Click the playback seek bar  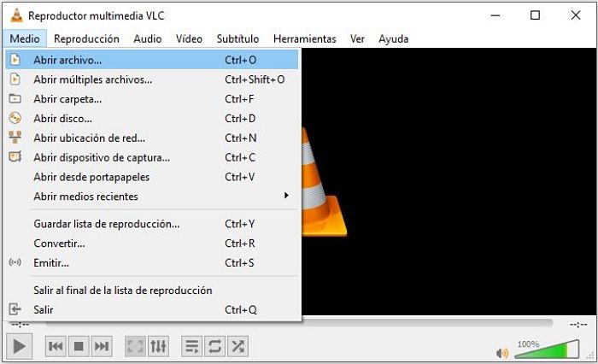(x=299, y=324)
